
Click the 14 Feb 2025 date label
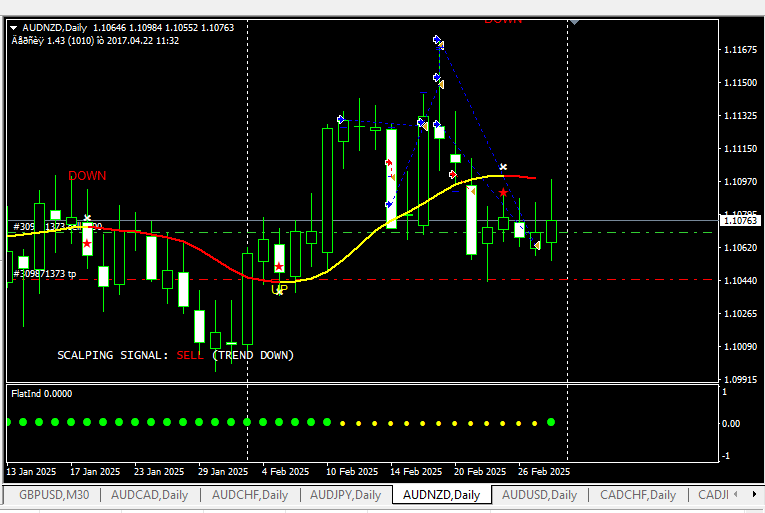(416, 472)
